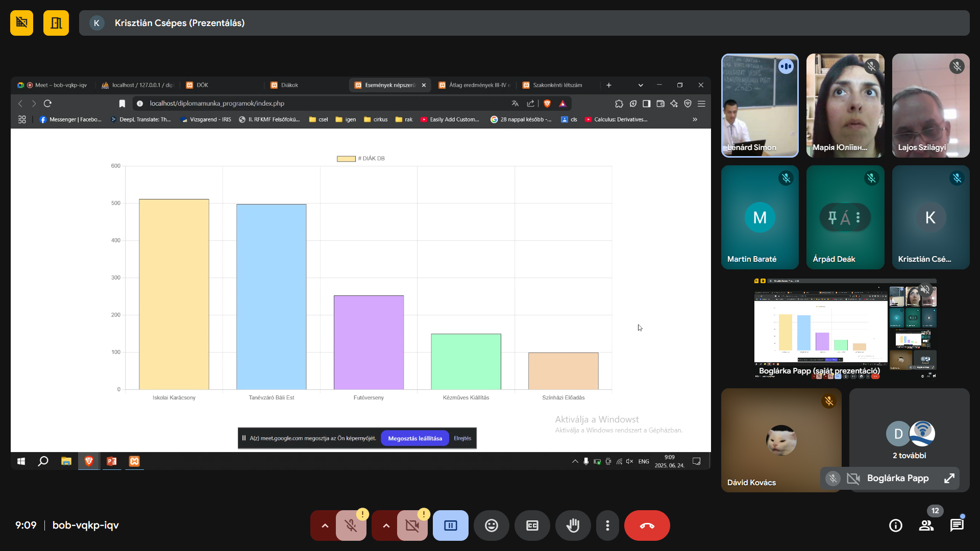The height and width of the screenshot is (551, 980).
Task: Switch to the Szakonkénti létszám tab
Action: click(x=557, y=85)
